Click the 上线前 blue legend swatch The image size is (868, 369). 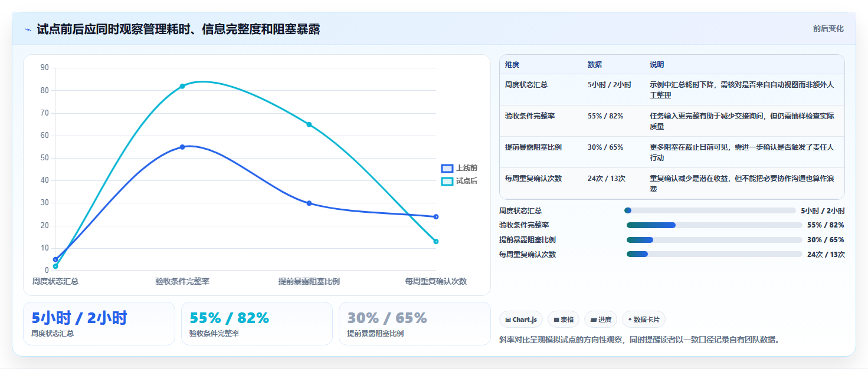tap(447, 168)
